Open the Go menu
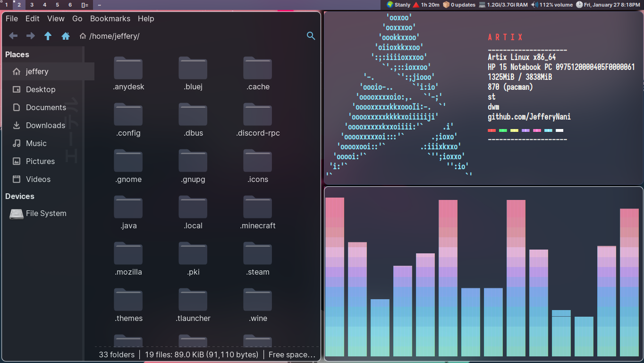 [x=77, y=18]
